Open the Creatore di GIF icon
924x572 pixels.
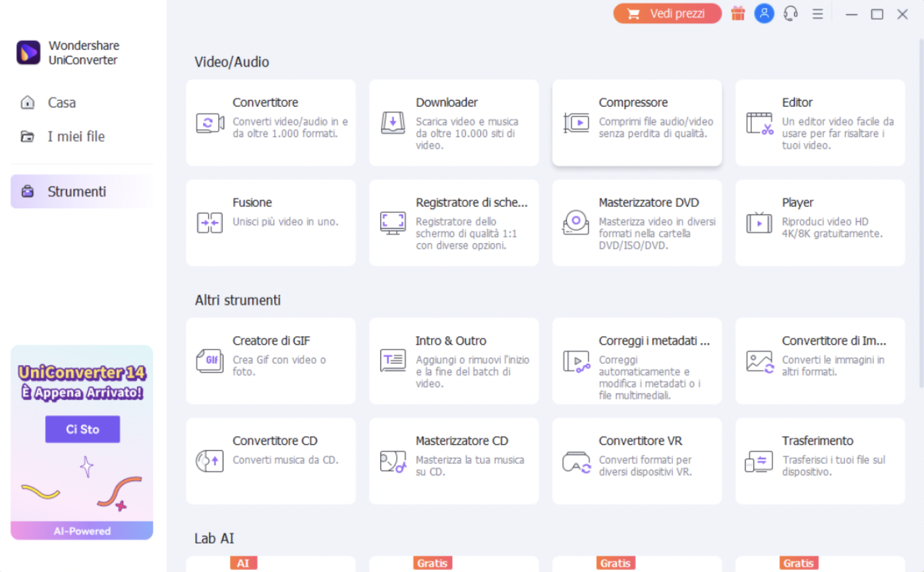pos(210,361)
